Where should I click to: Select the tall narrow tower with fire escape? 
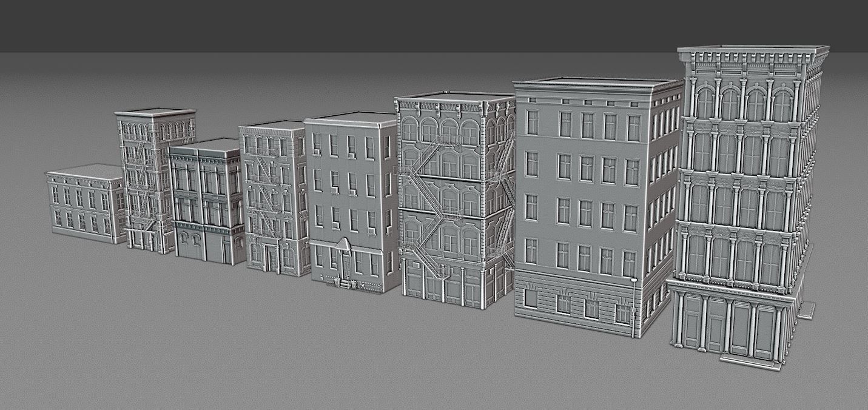click(155, 180)
